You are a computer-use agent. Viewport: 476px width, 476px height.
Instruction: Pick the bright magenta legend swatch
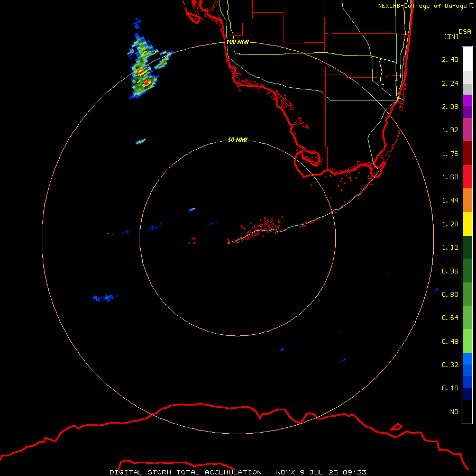(467, 100)
